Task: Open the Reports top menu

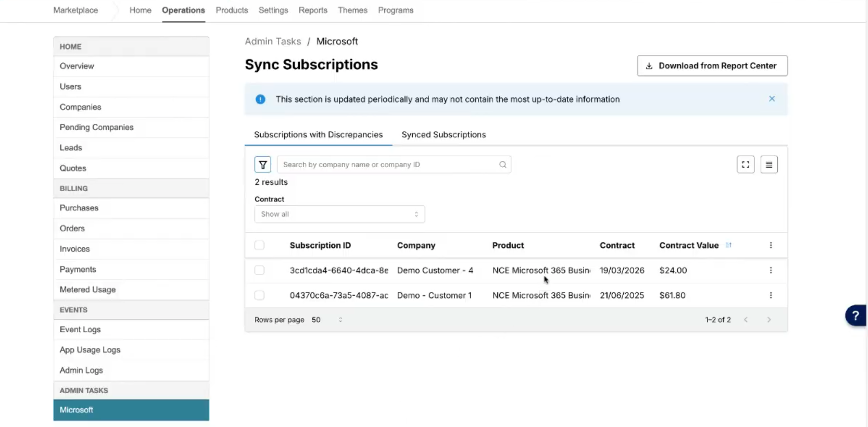Action: 313,10
